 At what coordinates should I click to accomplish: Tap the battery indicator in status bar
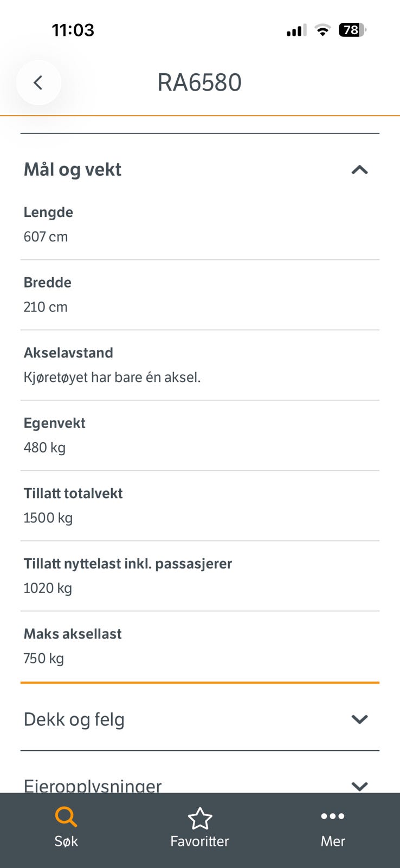pos(352,30)
